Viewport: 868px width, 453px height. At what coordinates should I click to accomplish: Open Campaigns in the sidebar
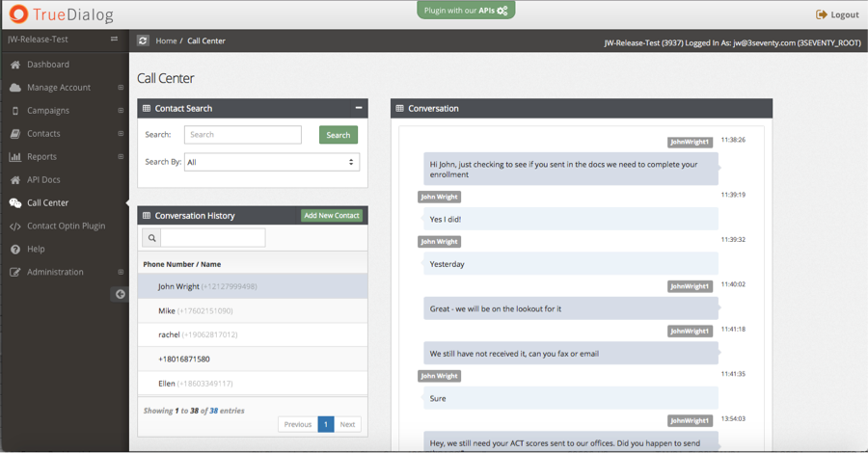click(48, 111)
